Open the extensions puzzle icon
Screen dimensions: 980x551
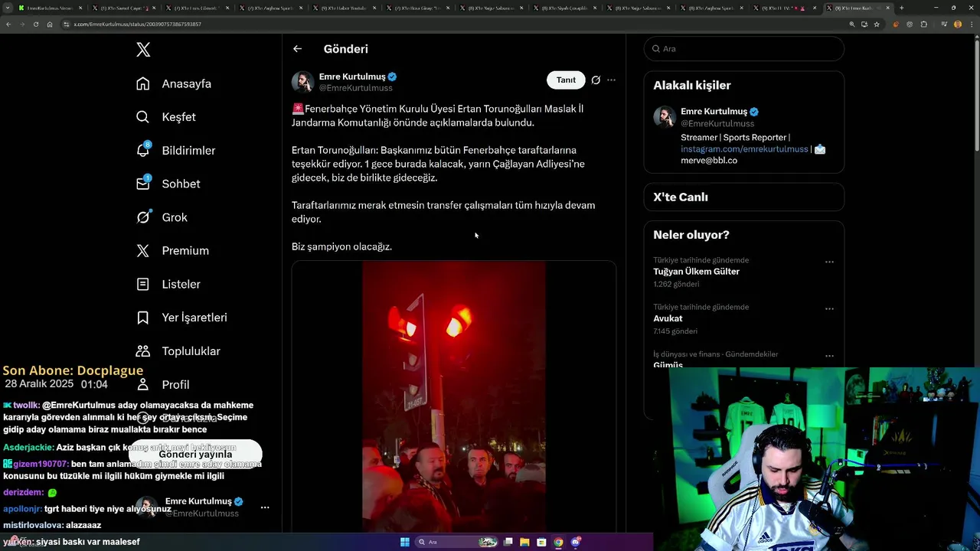tap(923, 24)
